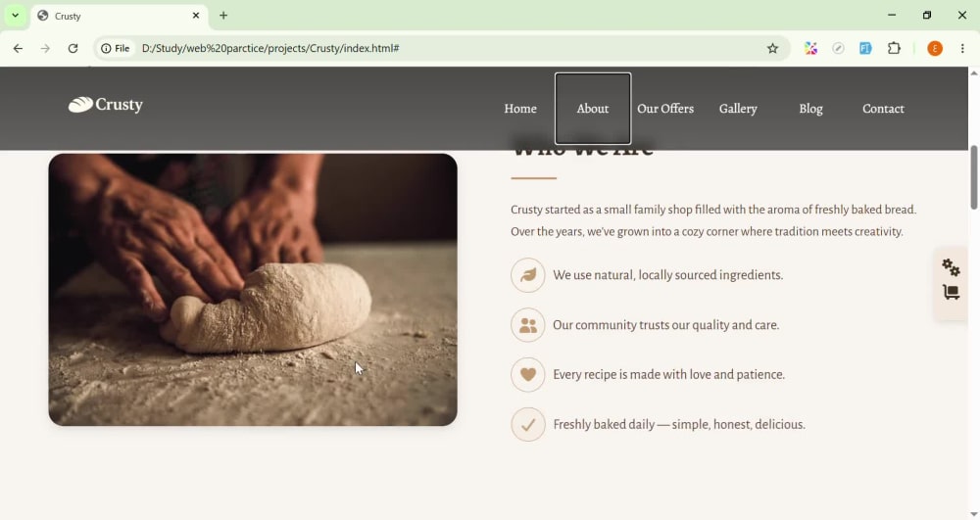Go back to previous page

click(18, 49)
